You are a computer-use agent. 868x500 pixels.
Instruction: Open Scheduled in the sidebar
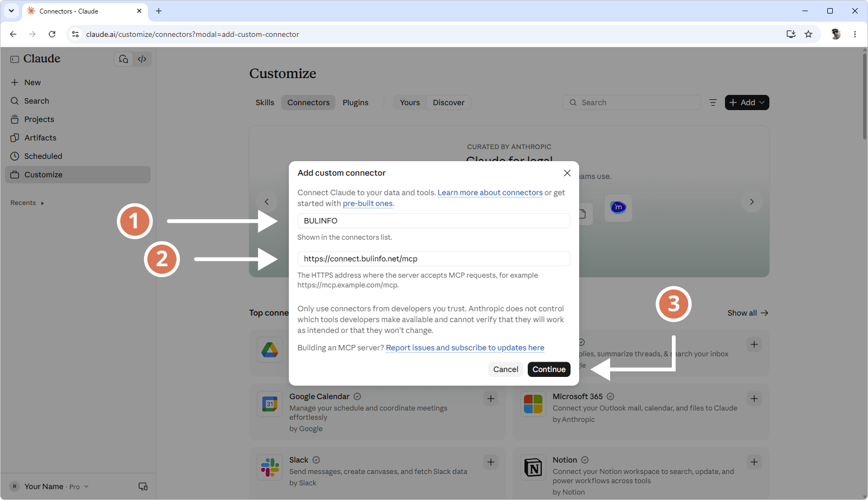(78, 156)
